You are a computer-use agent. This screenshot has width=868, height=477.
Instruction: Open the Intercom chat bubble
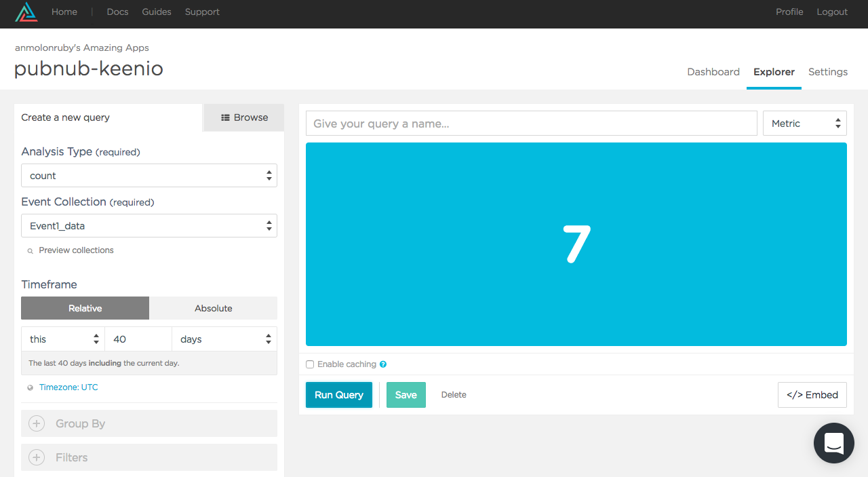click(833, 443)
